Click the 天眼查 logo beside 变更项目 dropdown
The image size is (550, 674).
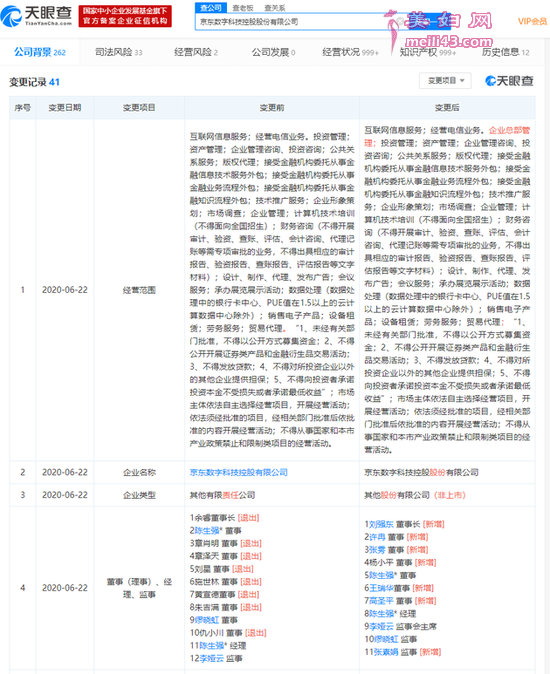(x=509, y=81)
